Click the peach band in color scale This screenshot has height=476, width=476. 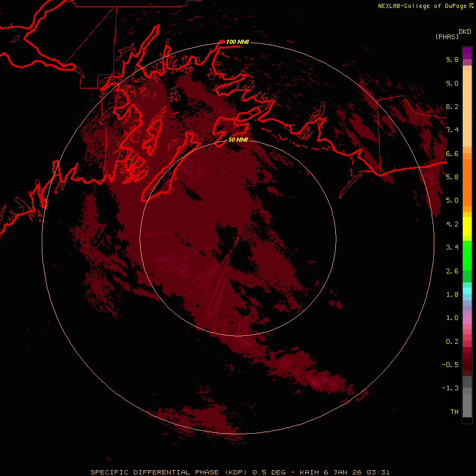tap(467, 108)
